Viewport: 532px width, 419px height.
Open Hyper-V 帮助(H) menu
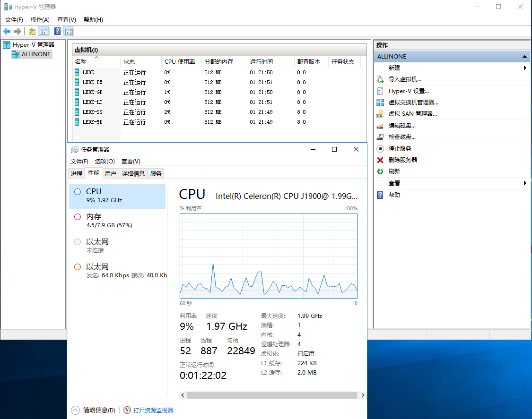click(x=93, y=20)
